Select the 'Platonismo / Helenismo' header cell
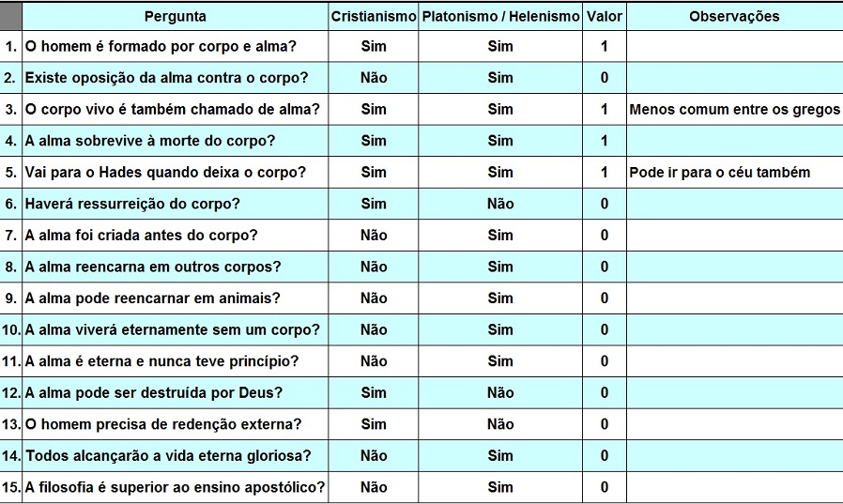The height and width of the screenshot is (504, 843). (500, 16)
